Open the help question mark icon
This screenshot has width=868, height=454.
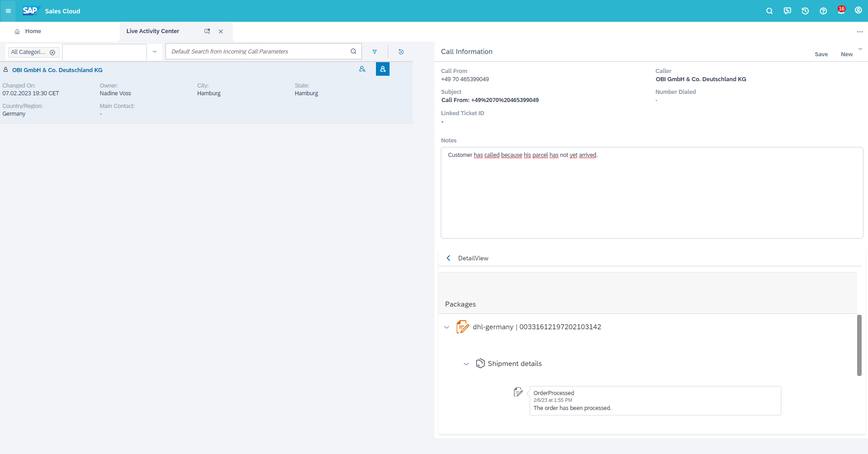coord(823,11)
